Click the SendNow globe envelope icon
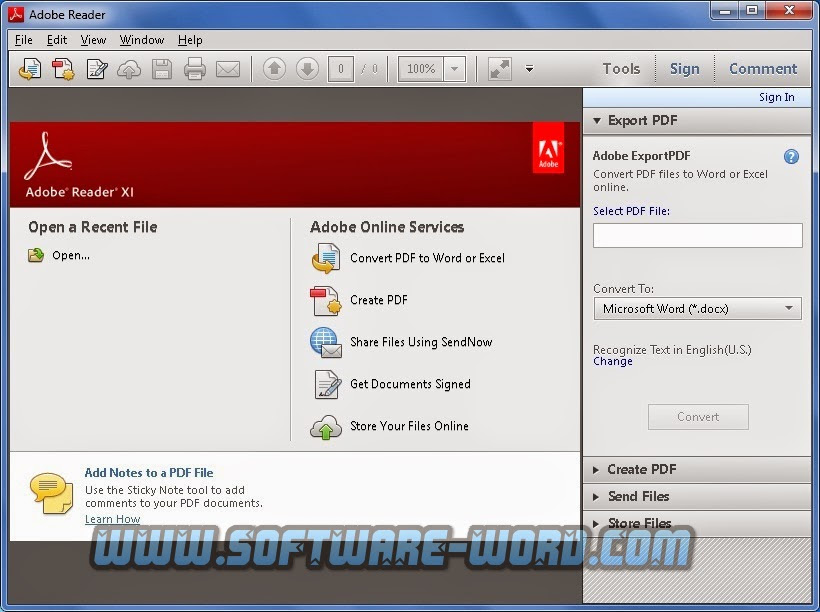Viewport: 820px width, 612px height. 326,342
